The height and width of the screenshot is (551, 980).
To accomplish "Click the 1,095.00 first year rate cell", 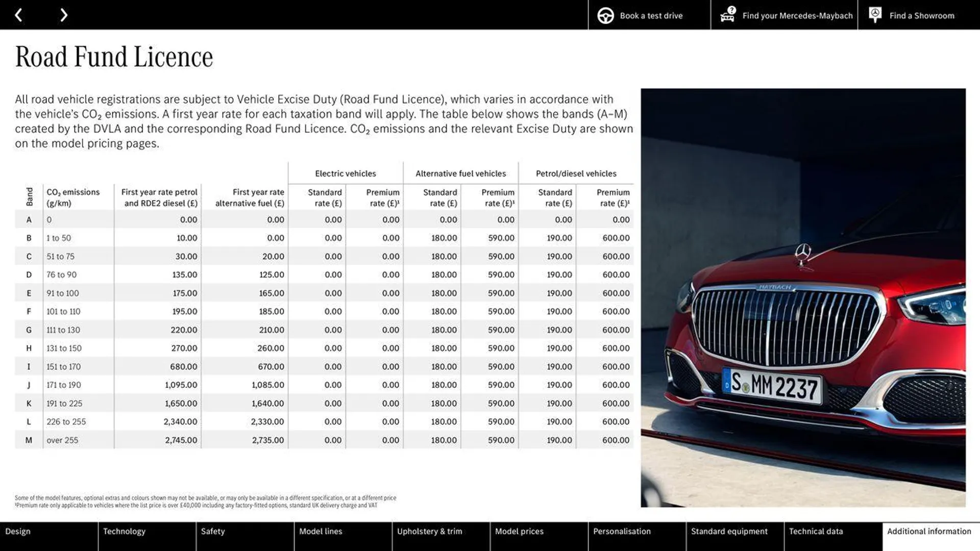I will (x=181, y=385).
